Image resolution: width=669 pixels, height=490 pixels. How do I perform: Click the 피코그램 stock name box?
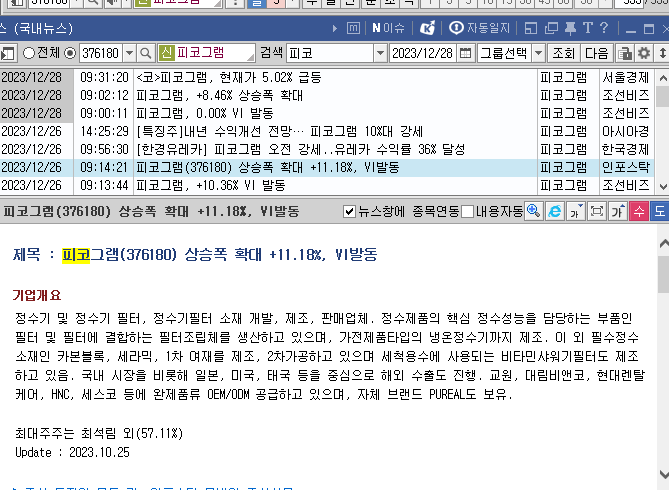206,53
